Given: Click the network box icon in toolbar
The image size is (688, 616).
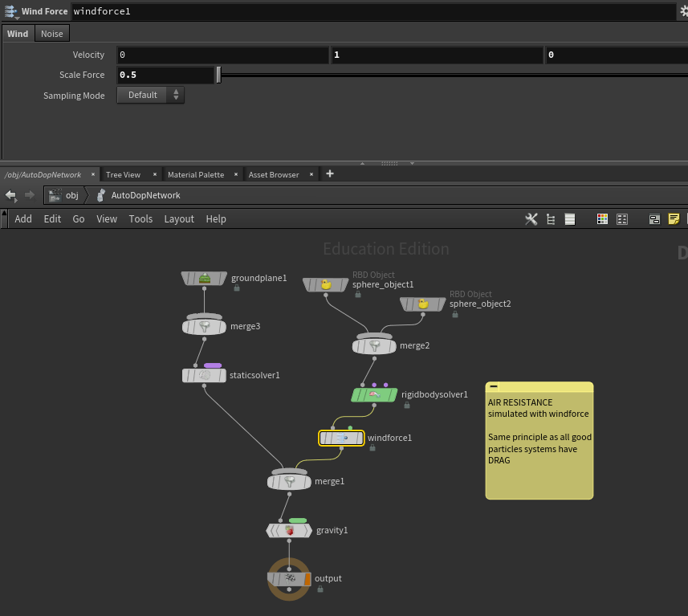Looking at the screenshot, I should coord(654,219).
